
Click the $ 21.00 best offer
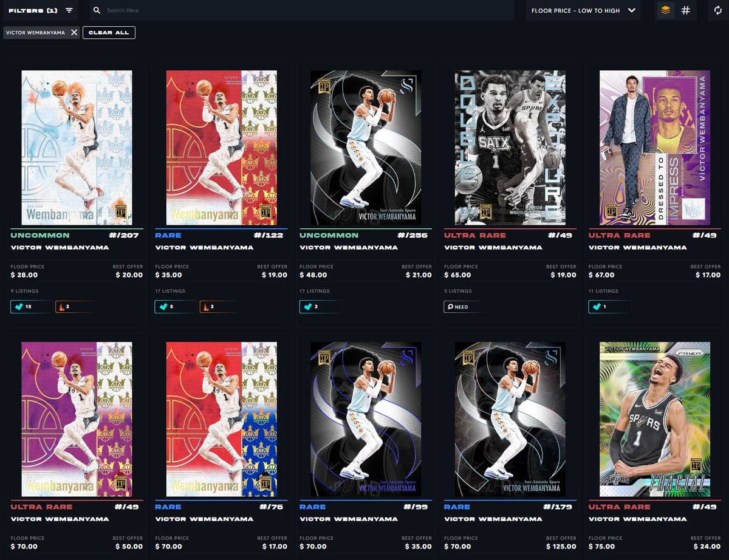[419, 275]
